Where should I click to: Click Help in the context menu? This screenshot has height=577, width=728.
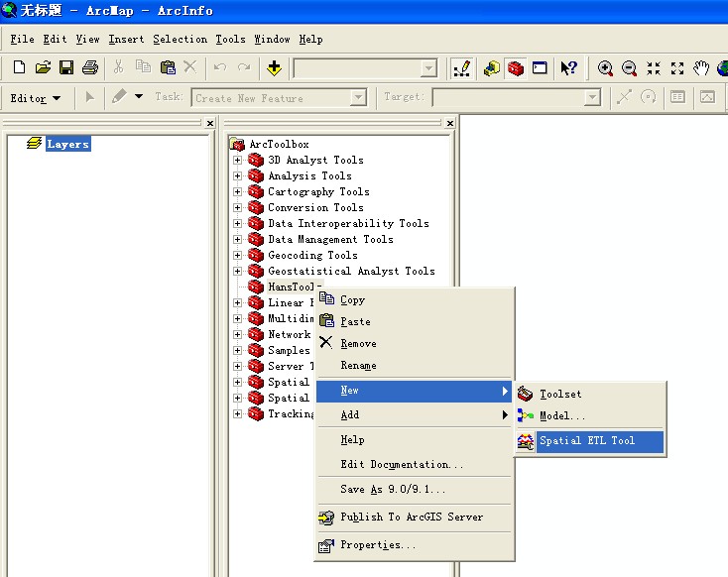point(415,439)
